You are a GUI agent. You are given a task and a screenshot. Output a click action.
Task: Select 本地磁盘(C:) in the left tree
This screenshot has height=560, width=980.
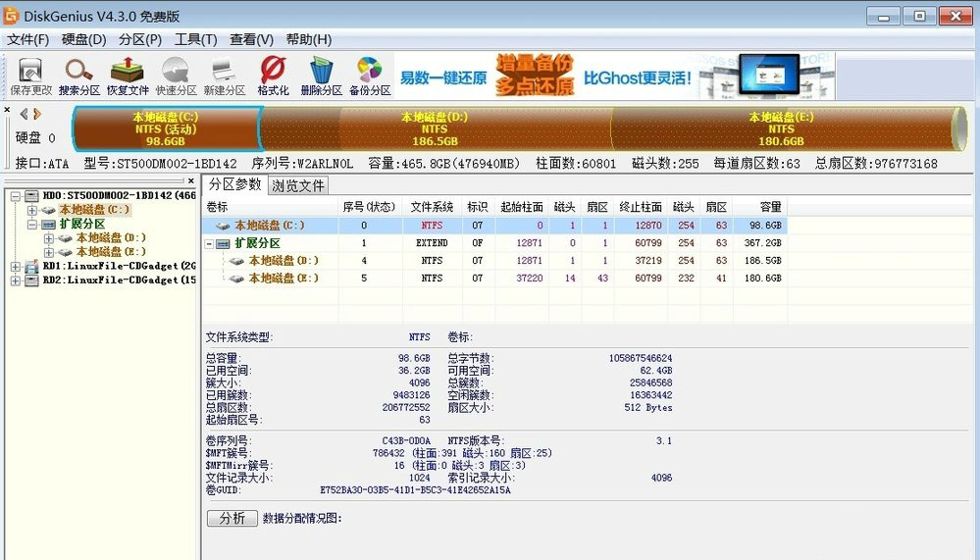[94, 210]
